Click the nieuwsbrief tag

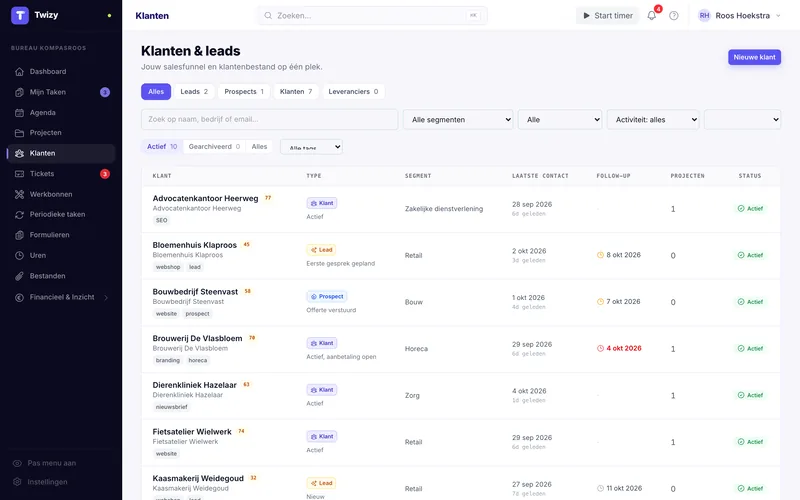click(171, 407)
